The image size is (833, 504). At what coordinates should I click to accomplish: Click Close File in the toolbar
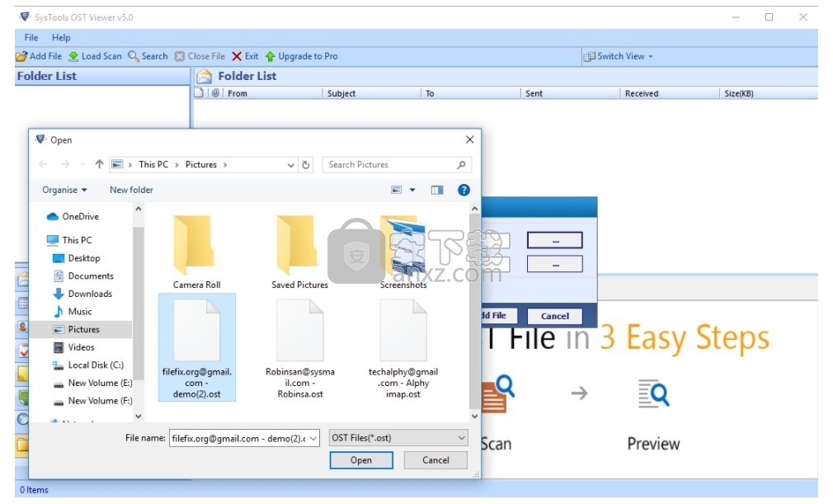click(x=200, y=56)
